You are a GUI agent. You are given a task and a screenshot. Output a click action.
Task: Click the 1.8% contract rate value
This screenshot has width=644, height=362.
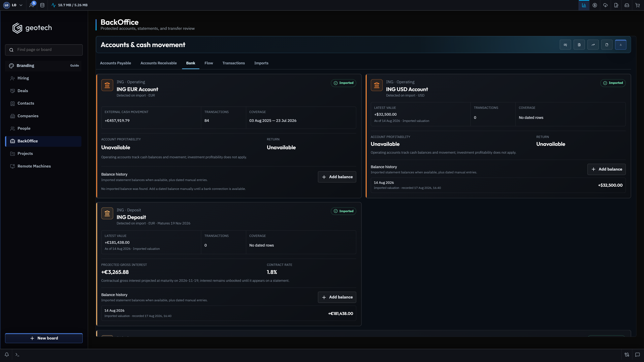point(272,272)
